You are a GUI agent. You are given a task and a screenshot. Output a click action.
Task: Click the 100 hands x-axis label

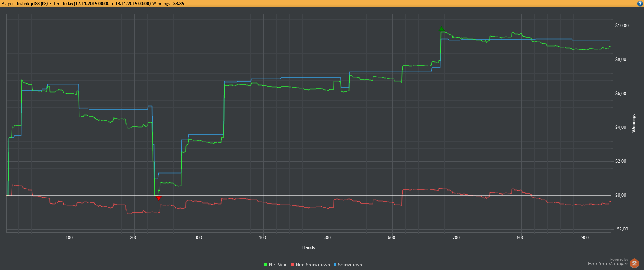[x=69, y=237]
